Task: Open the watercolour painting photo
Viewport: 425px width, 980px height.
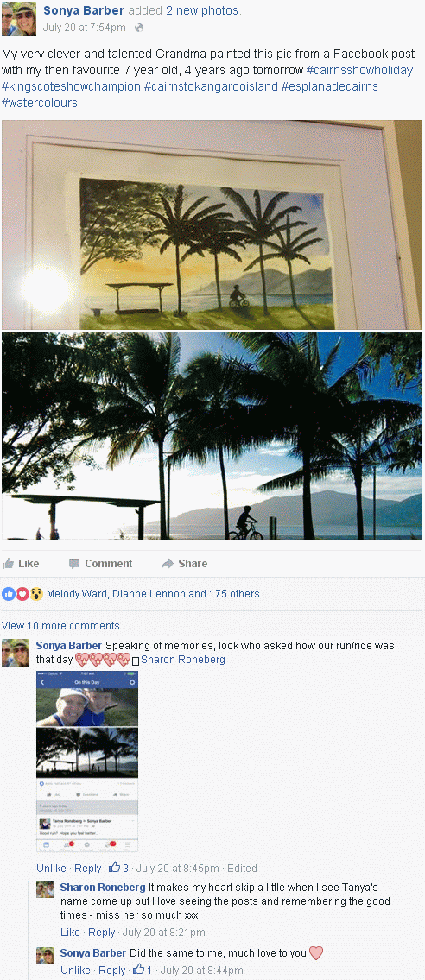Action: [x=212, y=225]
